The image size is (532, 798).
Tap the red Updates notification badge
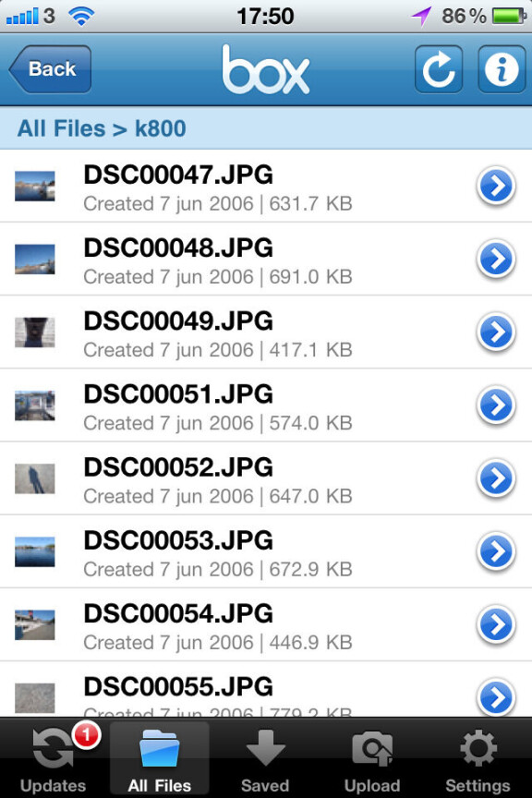[87, 735]
